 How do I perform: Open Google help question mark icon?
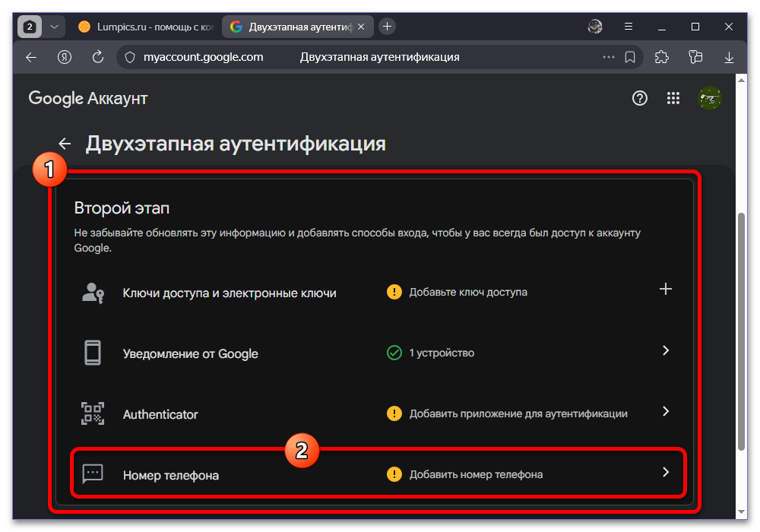click(639, 98)
